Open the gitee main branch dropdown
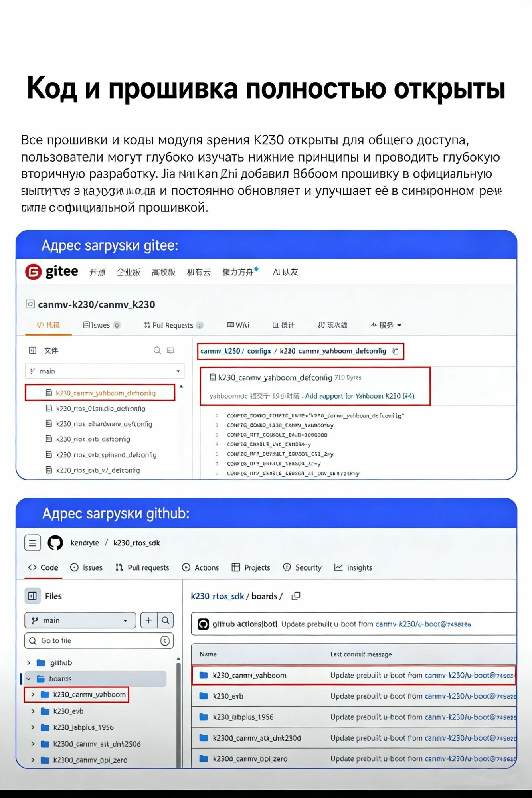532x798 pixels. tap(105, 371)
